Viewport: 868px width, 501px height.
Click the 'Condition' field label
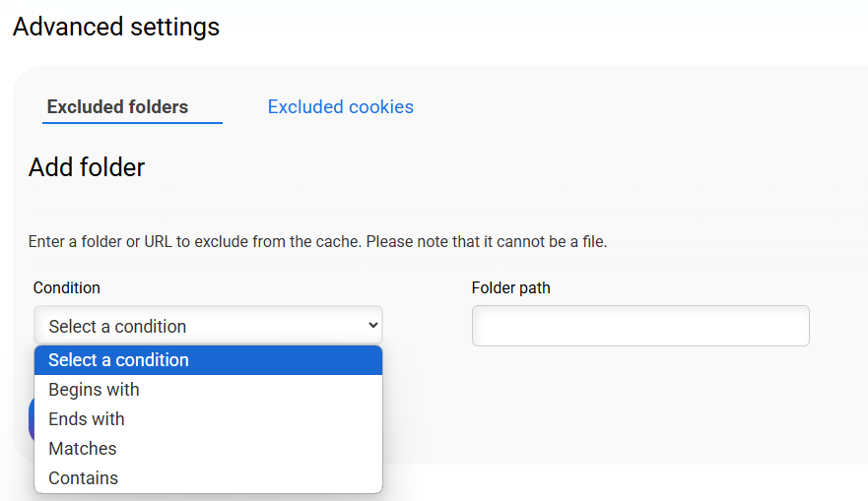67,288
